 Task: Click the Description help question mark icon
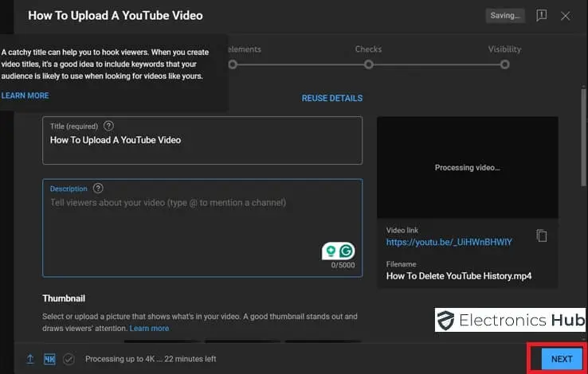(98, 188)
